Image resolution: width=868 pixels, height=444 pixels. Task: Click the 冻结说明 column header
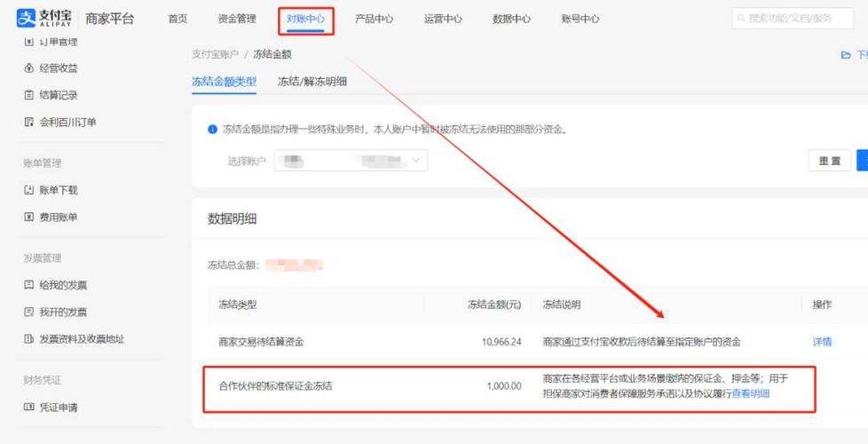561,305
